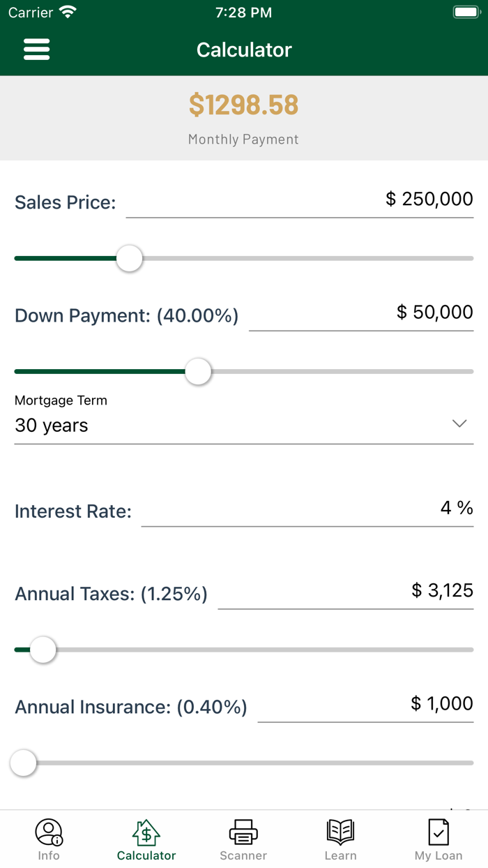Click the Interest Rate input field
Image resolution: width=488 pixels, height=868 pixels.
click(307, 511)
